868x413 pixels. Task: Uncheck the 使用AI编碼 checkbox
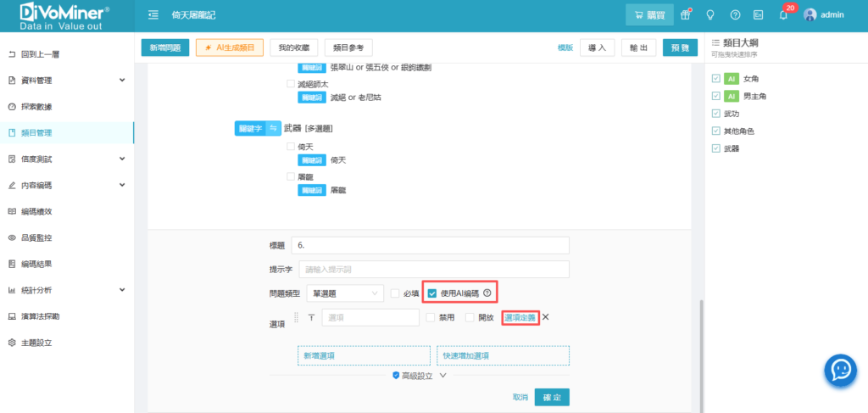[x=432, y=293]
